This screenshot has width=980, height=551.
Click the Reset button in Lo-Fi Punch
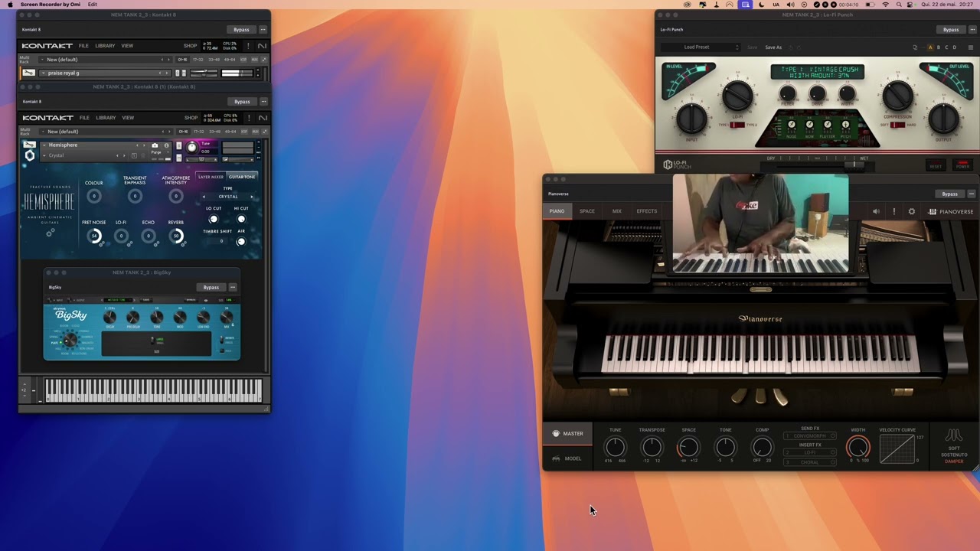(936, 165)
